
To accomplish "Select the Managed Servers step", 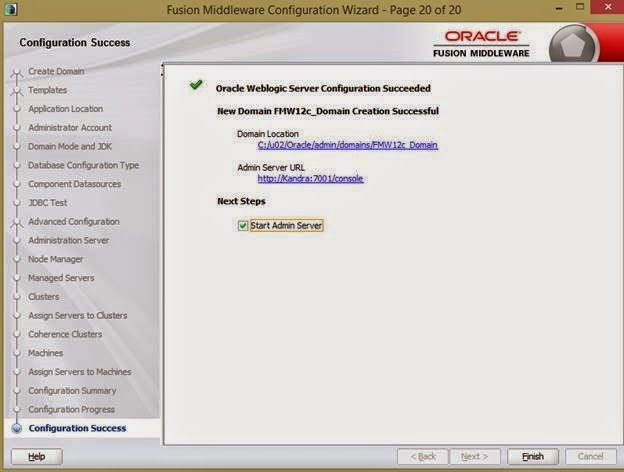I will point(61,278).
